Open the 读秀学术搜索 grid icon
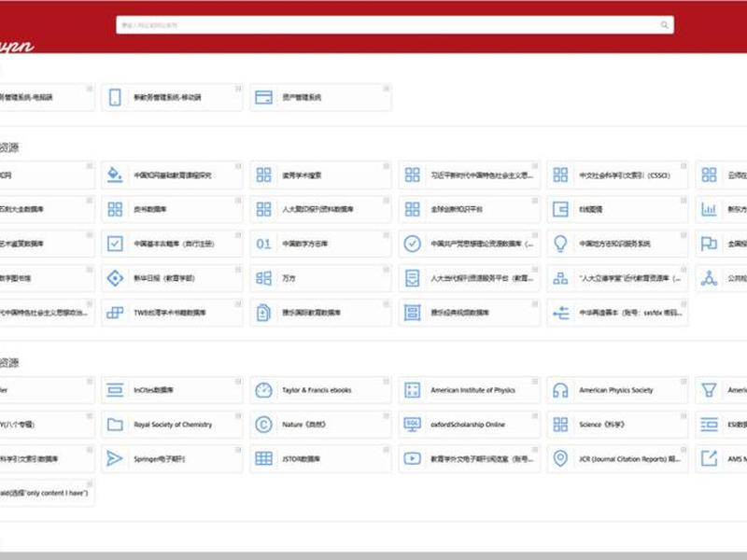 coord(263,175)
